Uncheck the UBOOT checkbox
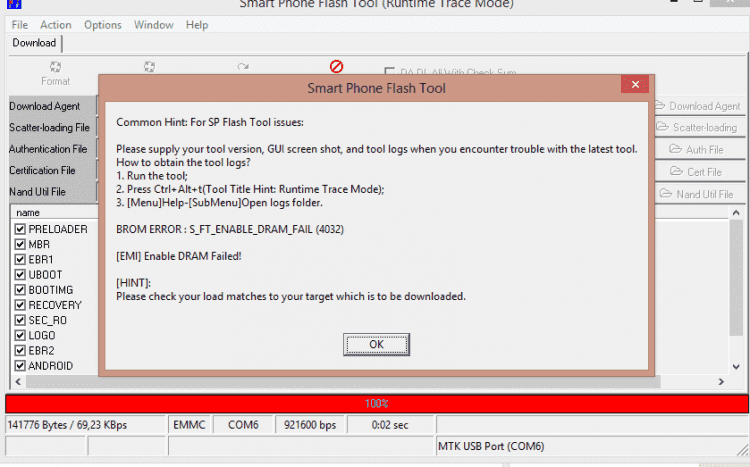The image size is (750, 467). coord(20,275)
